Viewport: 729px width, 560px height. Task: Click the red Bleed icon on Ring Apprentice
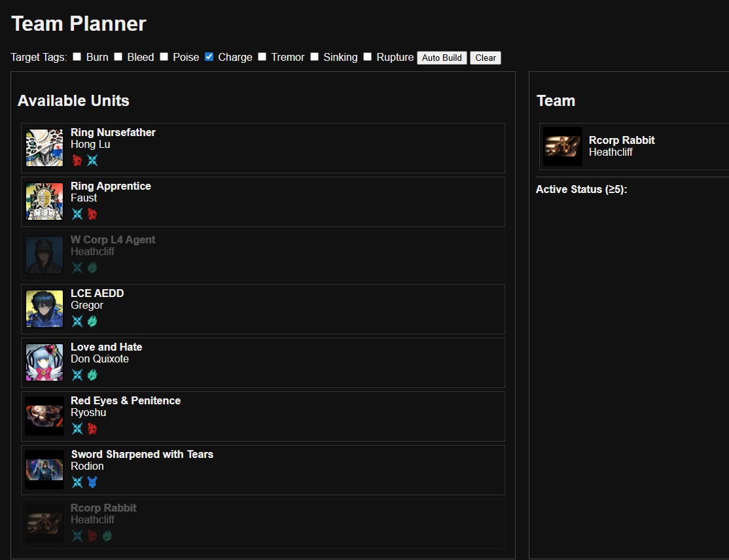click(92, 214)
